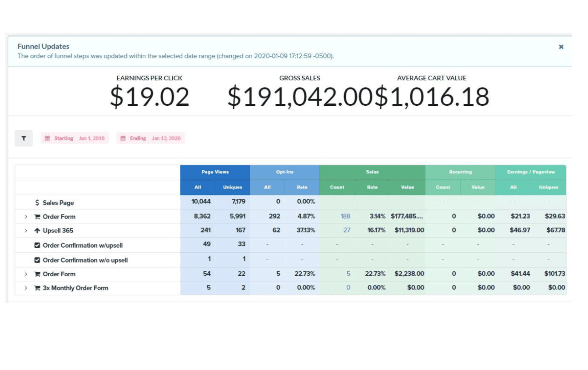Image resolution: width=588 pixels, height=370 pixels.
Task: Click the Starting date calendar icon
Action: pos(47,138)
